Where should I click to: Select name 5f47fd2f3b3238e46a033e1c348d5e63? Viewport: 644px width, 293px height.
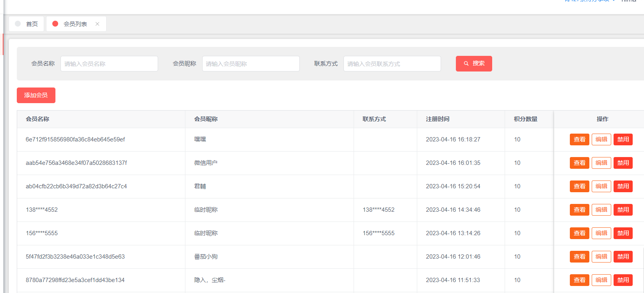[75, 257]
